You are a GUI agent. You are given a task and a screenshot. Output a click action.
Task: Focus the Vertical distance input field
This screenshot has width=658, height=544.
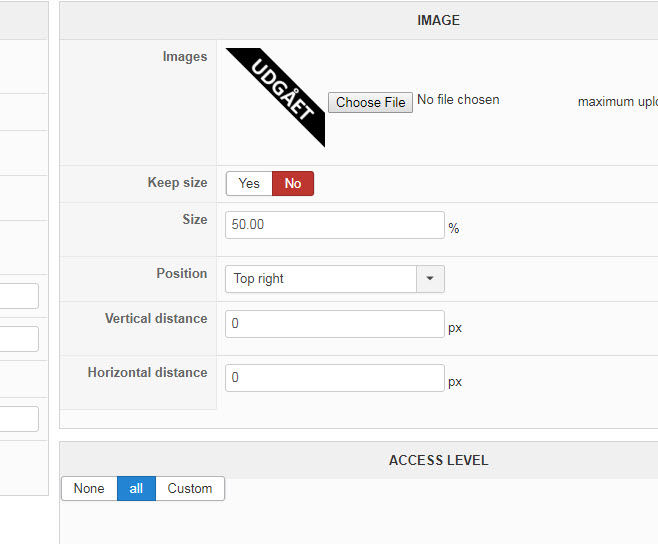tap(334, 324)
